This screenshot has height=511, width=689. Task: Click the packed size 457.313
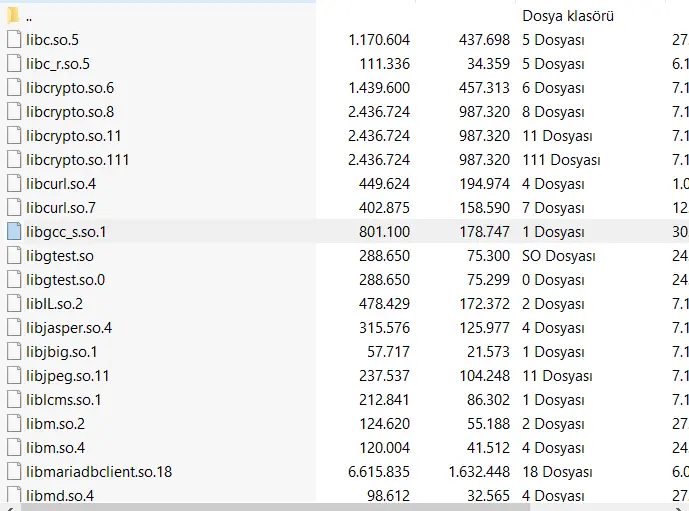(484, 88)
